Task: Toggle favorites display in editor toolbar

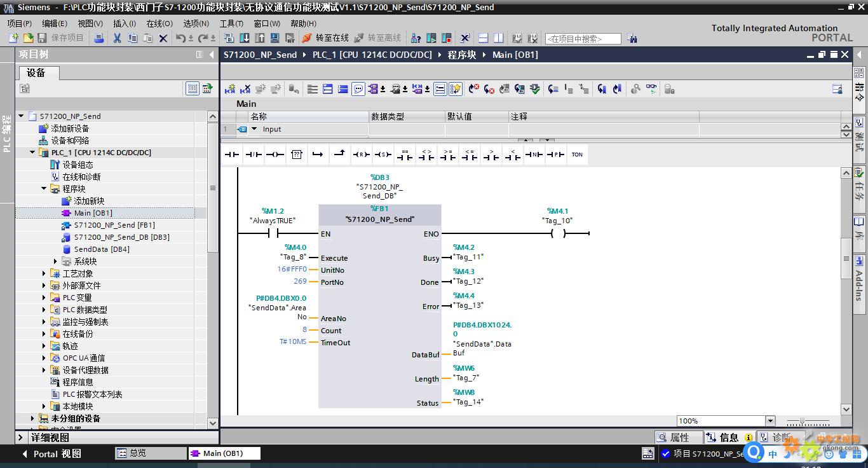Action: 456,90
